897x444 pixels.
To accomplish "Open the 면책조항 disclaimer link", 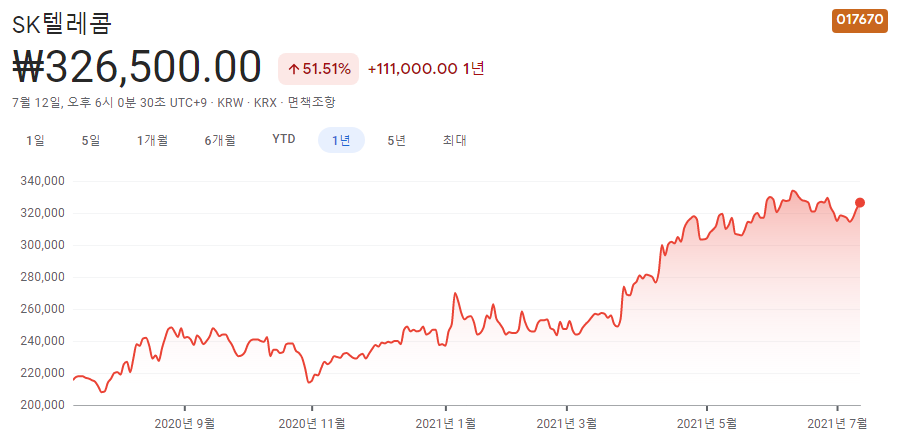I will [x=311, y=103].
